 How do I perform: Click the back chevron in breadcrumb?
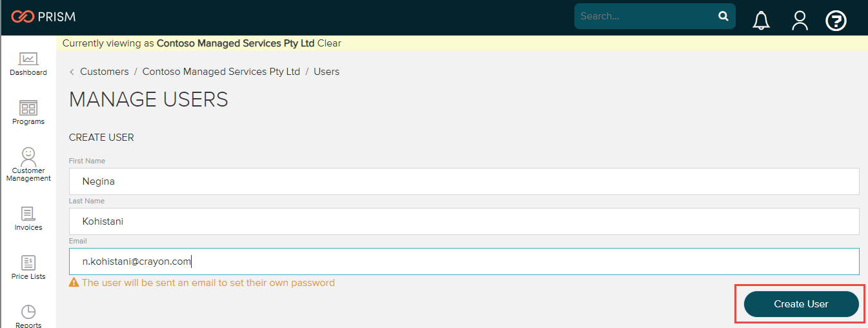click(x=72, y=72)
